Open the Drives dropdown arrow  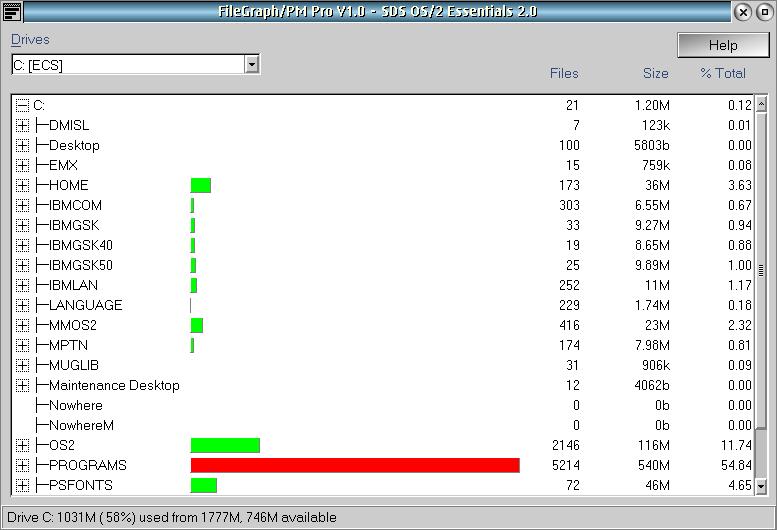pyautogui.click(x=252, y=64)
